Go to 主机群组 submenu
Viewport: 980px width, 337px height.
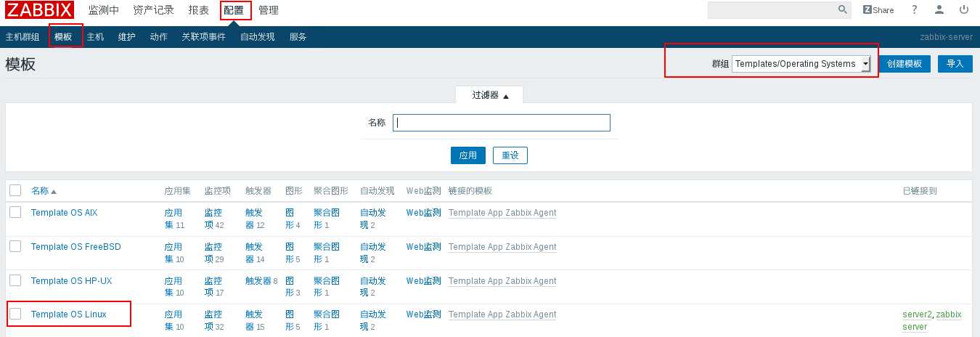(x=23, y=37)
